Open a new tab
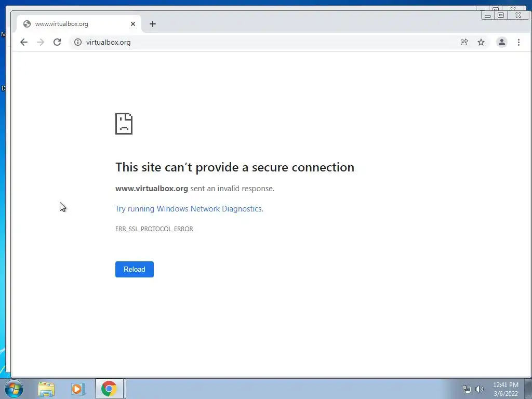The width and height of the screenshot is (532, 399). 153,24
